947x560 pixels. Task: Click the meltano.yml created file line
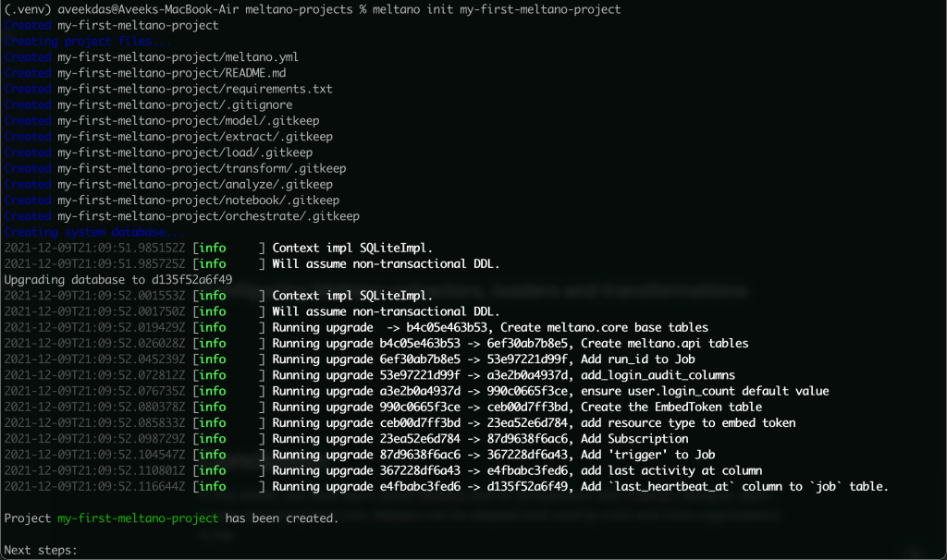152,56
